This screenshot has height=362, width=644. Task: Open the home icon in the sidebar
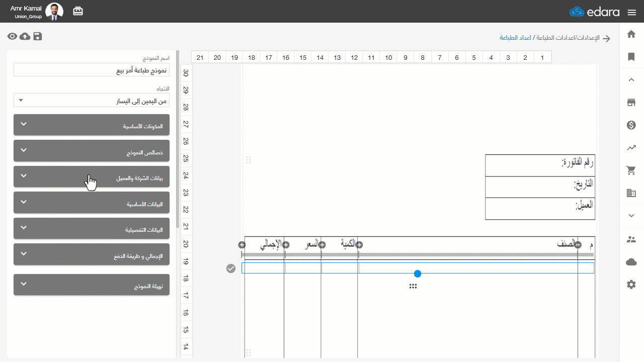(631, 34)
